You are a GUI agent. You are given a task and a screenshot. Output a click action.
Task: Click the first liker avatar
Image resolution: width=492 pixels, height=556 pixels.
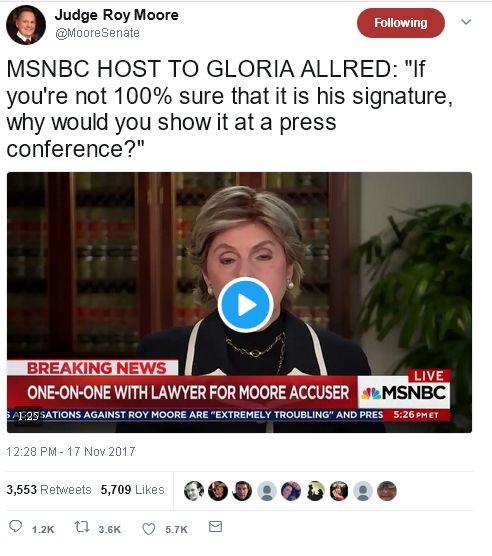click(x=194, y=491)
